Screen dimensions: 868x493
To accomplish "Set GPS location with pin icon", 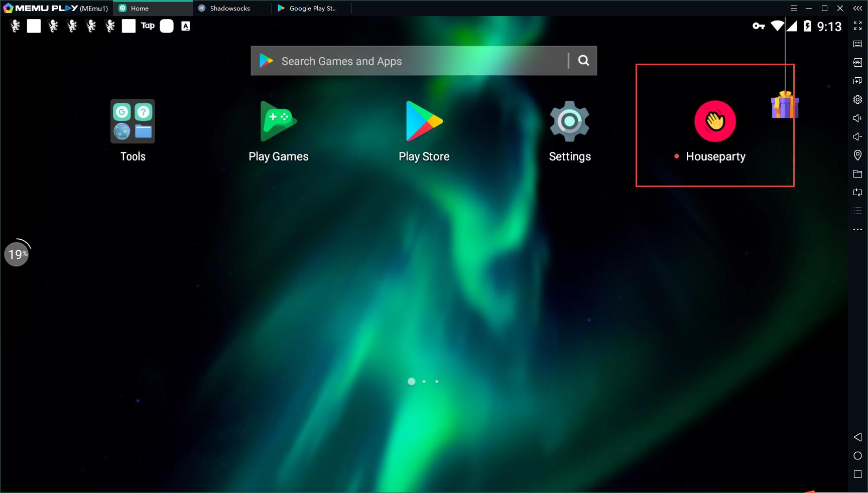I will (x=857, y=155).
